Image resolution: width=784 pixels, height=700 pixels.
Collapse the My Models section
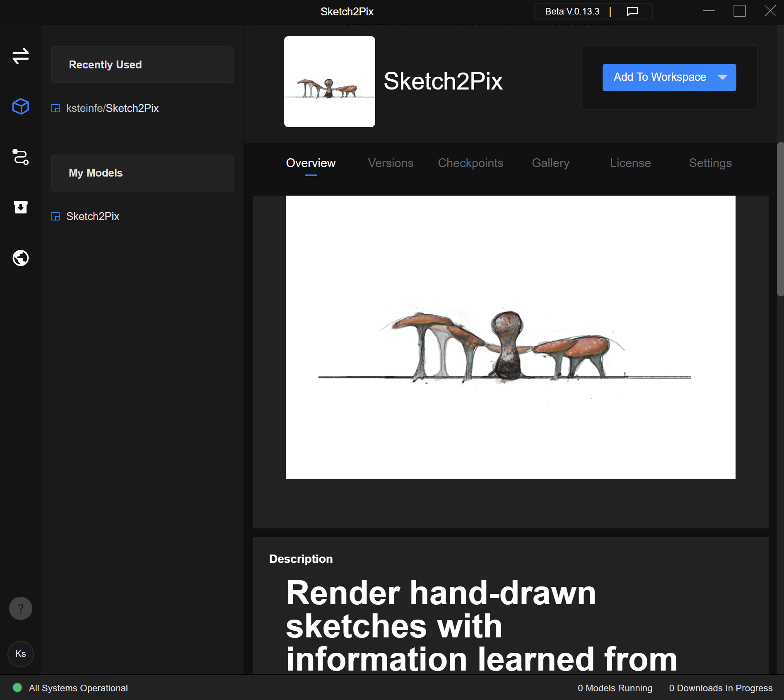[142, 173]
